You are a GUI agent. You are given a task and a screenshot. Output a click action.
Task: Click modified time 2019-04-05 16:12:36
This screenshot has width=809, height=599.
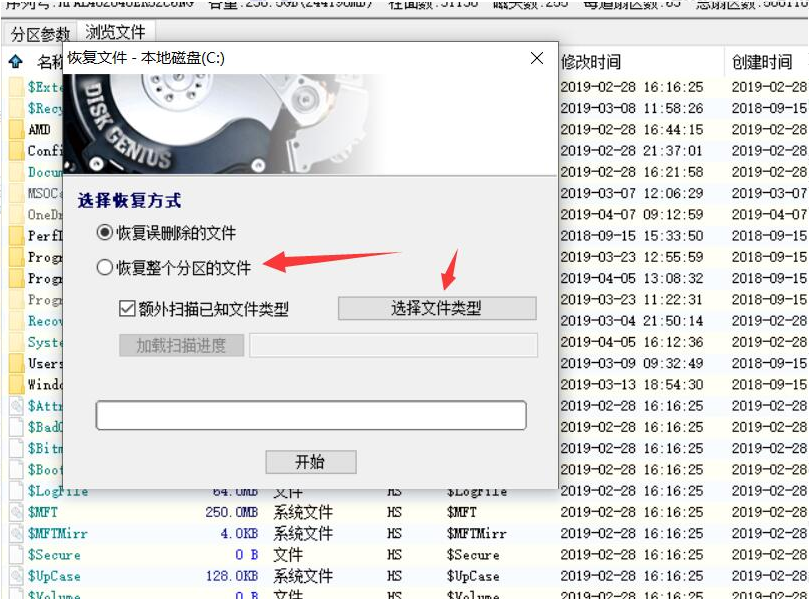tap(632, 342)
